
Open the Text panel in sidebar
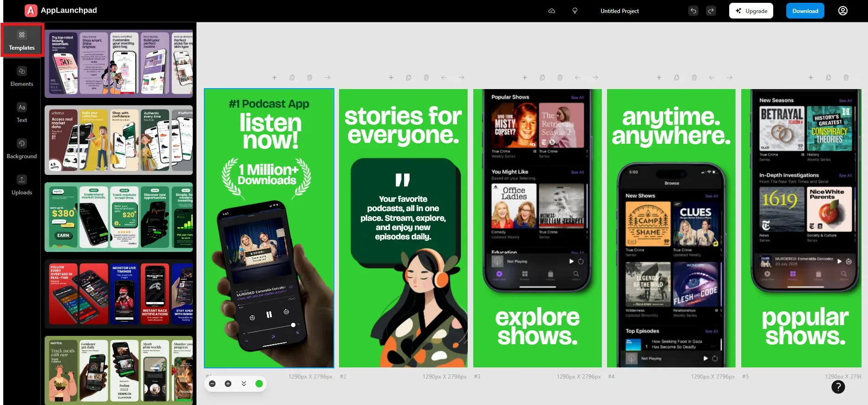pyautogui.click(x=22, y=113)
